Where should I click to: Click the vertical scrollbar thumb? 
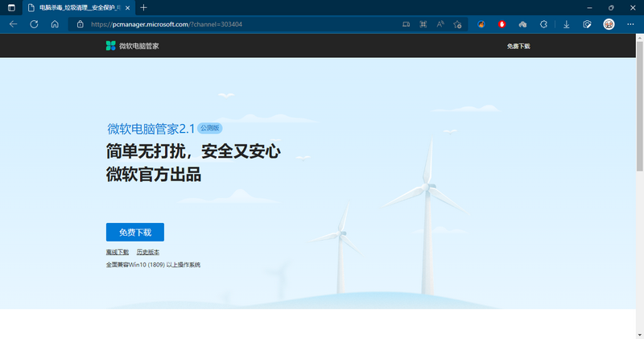[x=639, y=106]
